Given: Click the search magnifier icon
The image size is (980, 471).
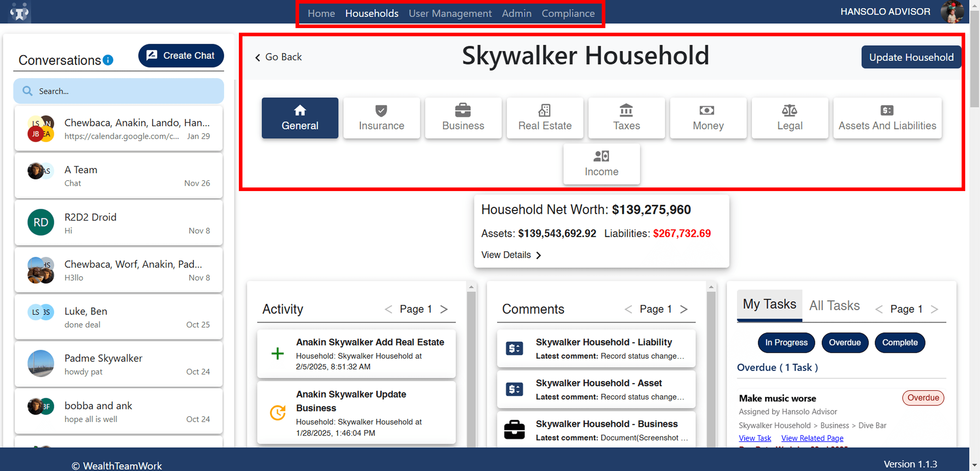Looking at the screenshot, I should point(27,91).
